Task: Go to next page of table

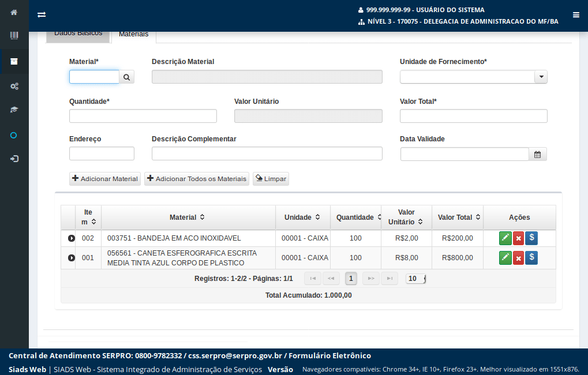Action: coord(371,279)
